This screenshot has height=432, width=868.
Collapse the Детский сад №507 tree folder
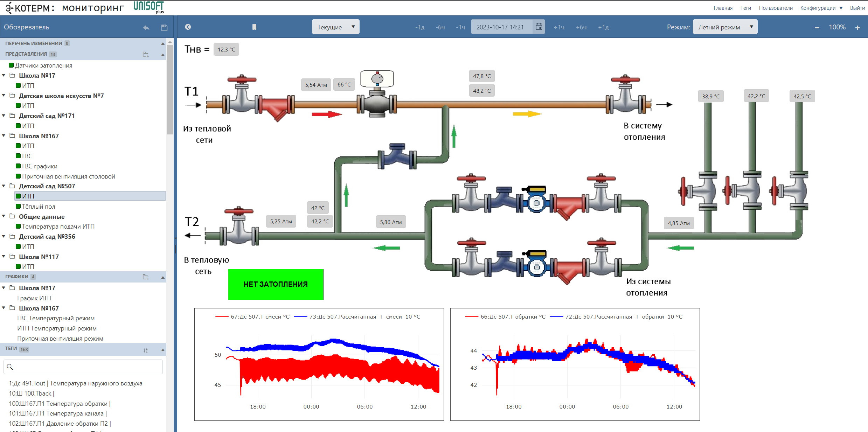[x=4, y=186]
